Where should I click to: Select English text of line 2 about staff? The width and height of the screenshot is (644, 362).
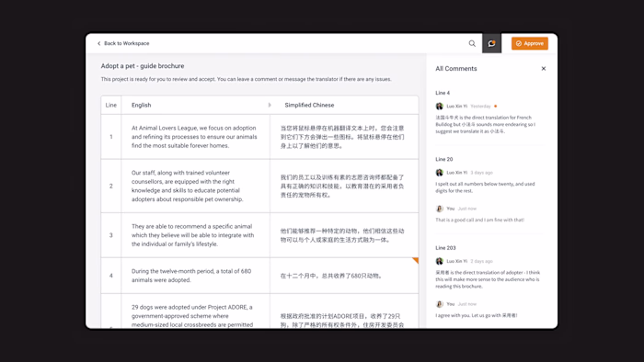point(188,187)
